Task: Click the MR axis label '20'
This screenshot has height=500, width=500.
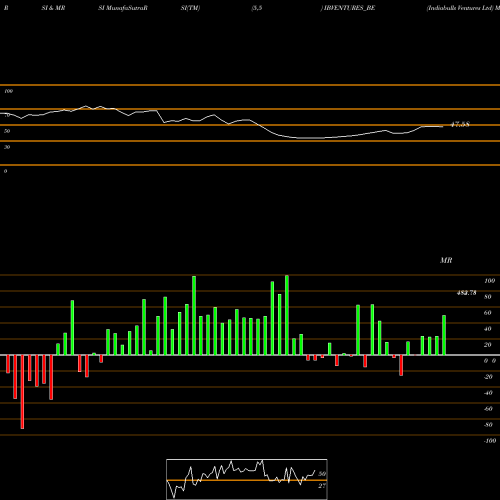Action: (x=488, y=345)
